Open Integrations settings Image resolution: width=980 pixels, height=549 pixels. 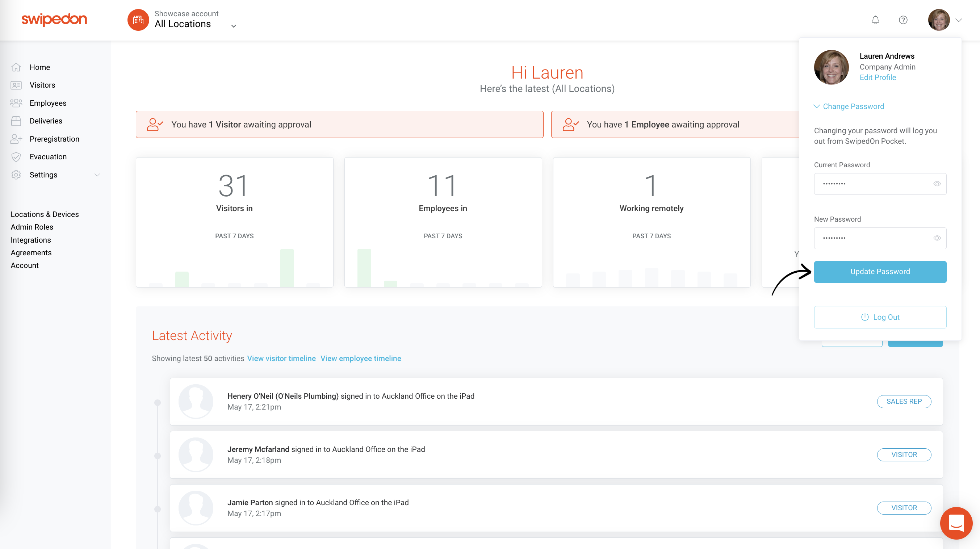point(31,240)
